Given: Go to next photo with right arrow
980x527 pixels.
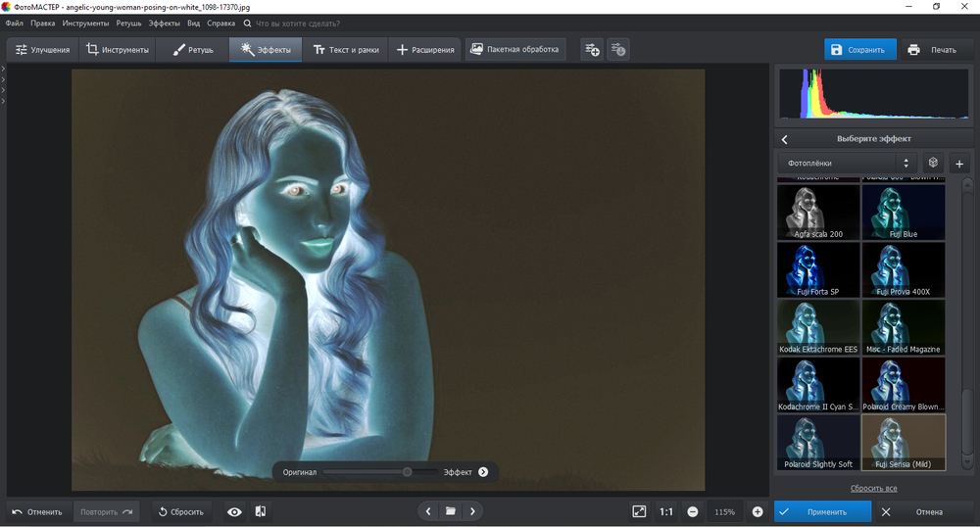Looking at the screenshot, I should [x=472, y=511].
